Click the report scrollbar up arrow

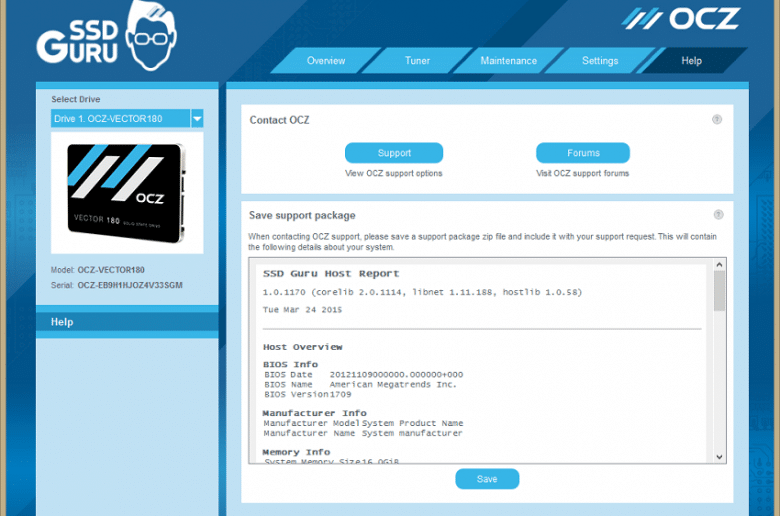(x=719, y=265)
